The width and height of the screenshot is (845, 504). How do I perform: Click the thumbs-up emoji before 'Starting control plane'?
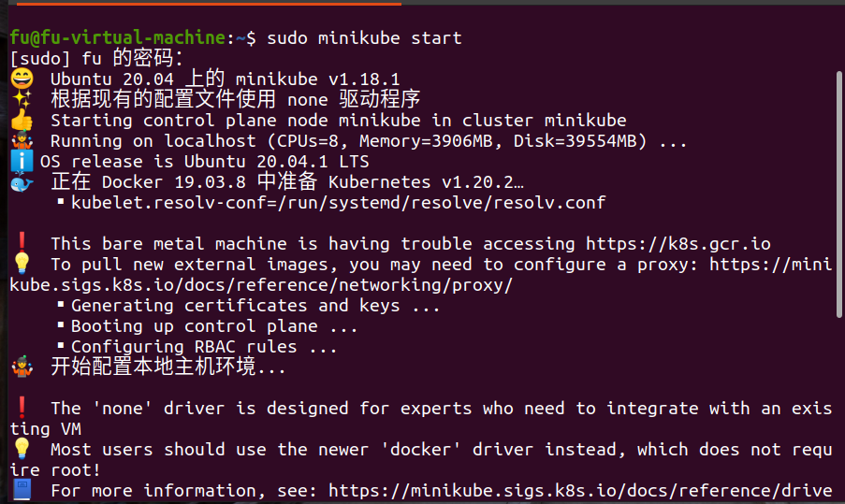coord(21,121)
